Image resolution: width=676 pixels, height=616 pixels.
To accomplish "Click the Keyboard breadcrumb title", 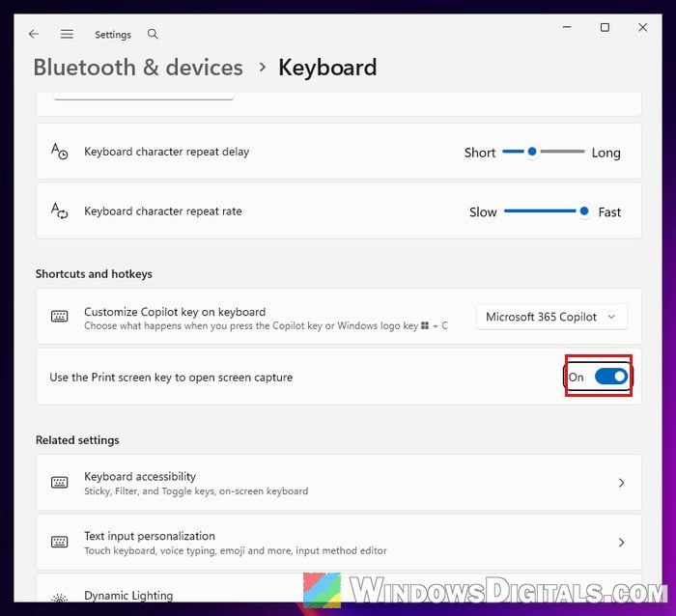I will coord(327,68).
